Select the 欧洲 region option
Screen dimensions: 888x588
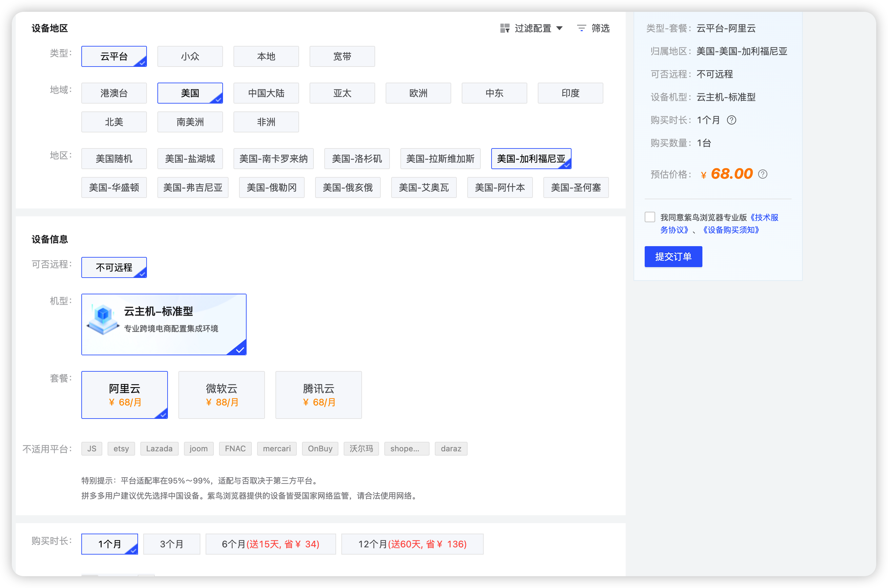(x=418, y=93)
